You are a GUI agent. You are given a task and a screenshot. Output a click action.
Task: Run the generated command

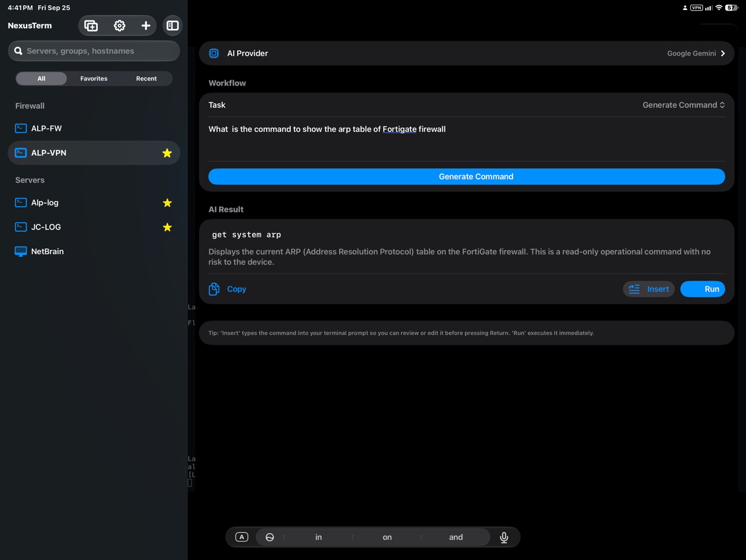coord(703,289)
